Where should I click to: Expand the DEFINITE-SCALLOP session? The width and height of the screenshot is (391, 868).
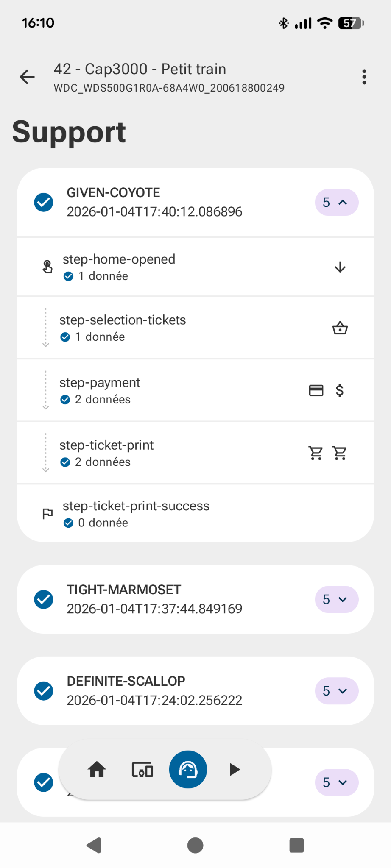[x=336, y=691]
